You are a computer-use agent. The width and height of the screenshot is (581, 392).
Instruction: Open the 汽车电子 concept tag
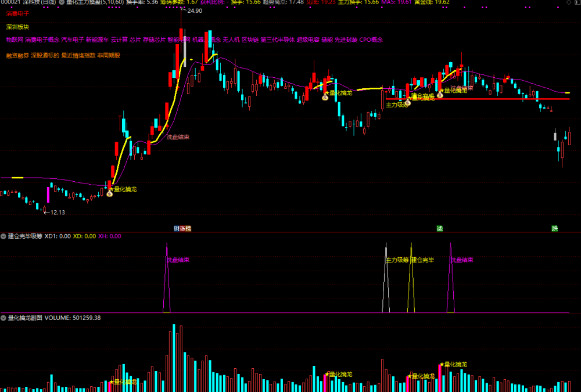pos(73,39)
